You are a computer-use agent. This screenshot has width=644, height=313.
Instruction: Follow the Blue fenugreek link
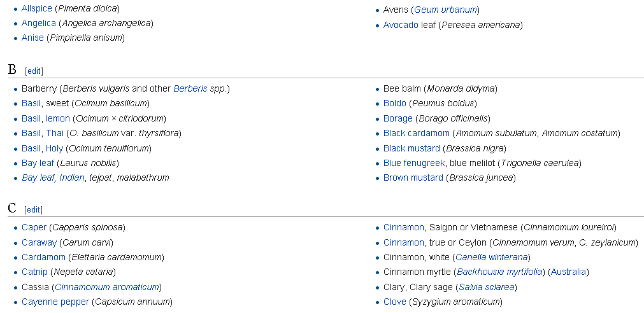tap(414, 163)
